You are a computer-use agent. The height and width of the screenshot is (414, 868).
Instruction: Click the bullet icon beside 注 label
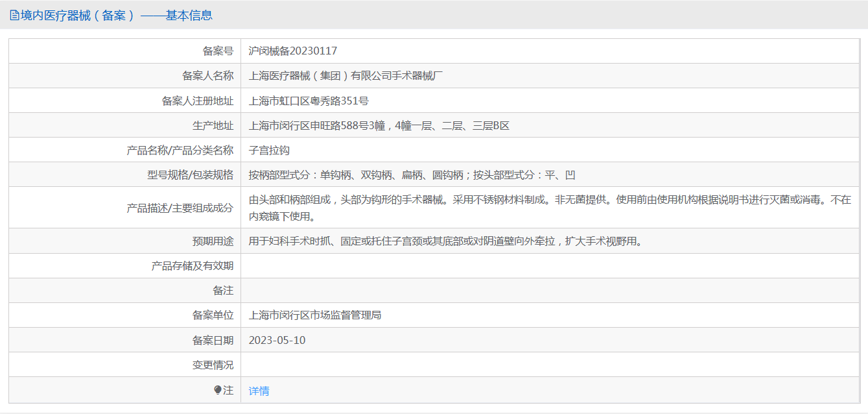pos(218,390)
